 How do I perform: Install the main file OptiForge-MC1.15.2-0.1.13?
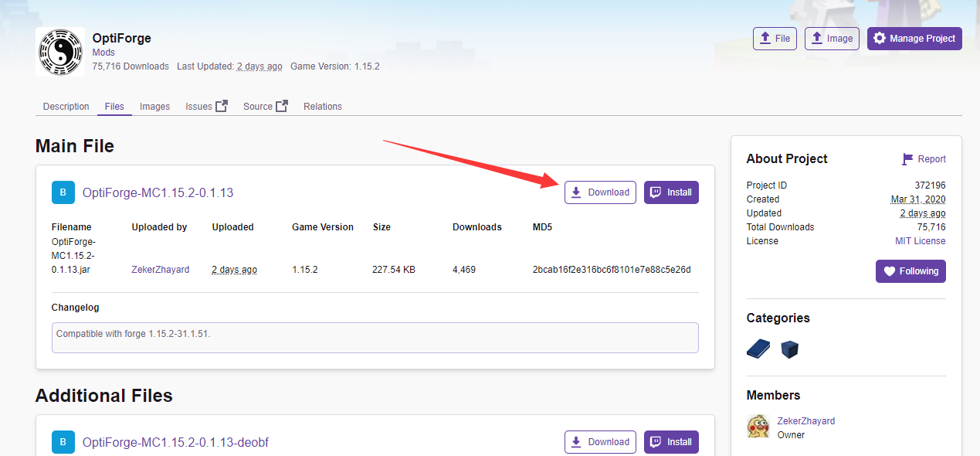(671, 192)
